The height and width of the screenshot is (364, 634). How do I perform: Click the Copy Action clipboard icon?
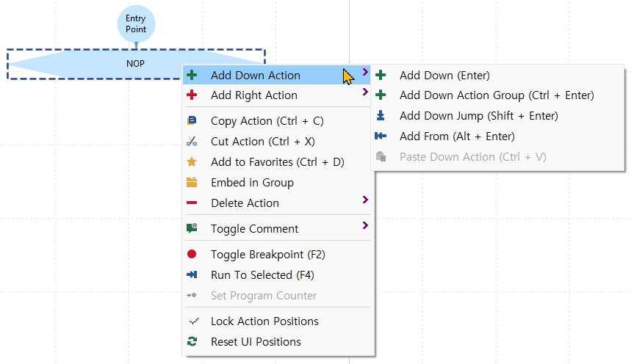pyautogui.click(x=192, y=120)
